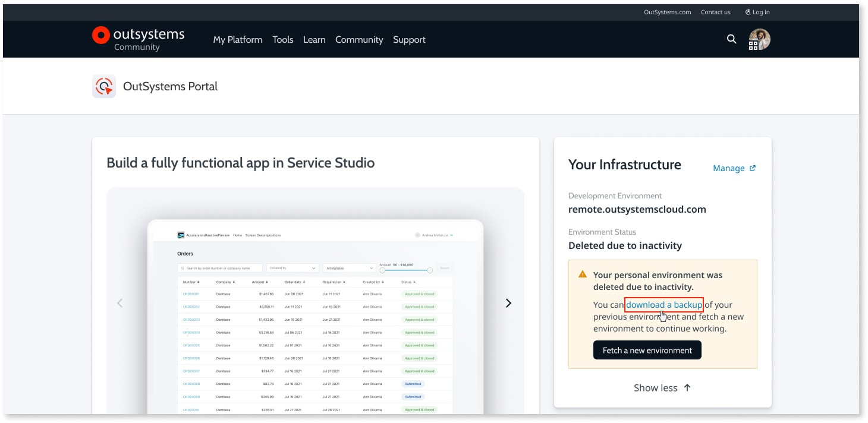The image size is (868, 423).
Task: Sort by the Order date column header
Action: click(294, 282)
